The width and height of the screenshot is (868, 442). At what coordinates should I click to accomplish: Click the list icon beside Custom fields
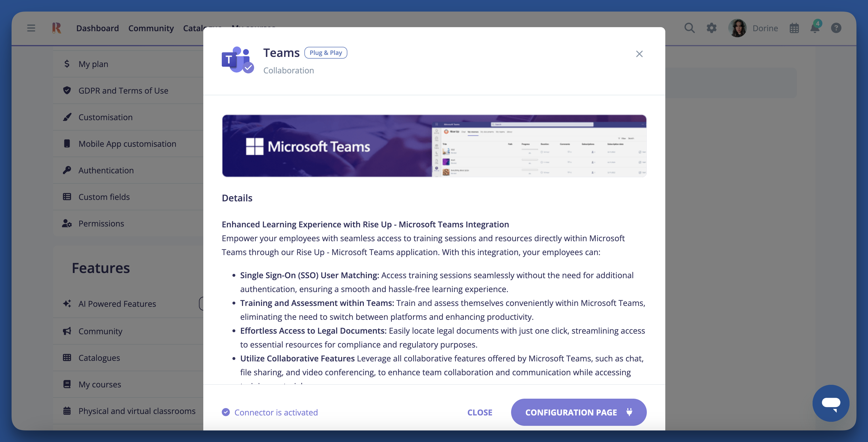67,196
